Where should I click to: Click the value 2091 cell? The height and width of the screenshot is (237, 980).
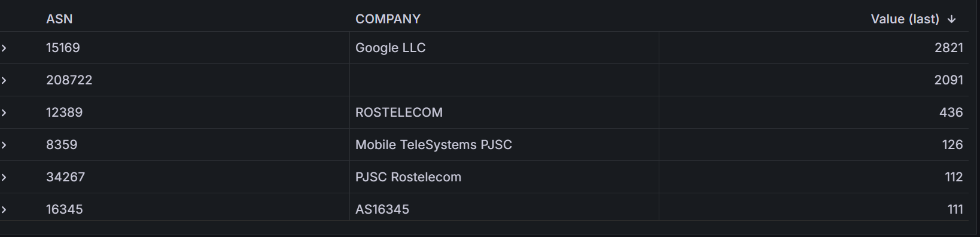coord(814,80)
